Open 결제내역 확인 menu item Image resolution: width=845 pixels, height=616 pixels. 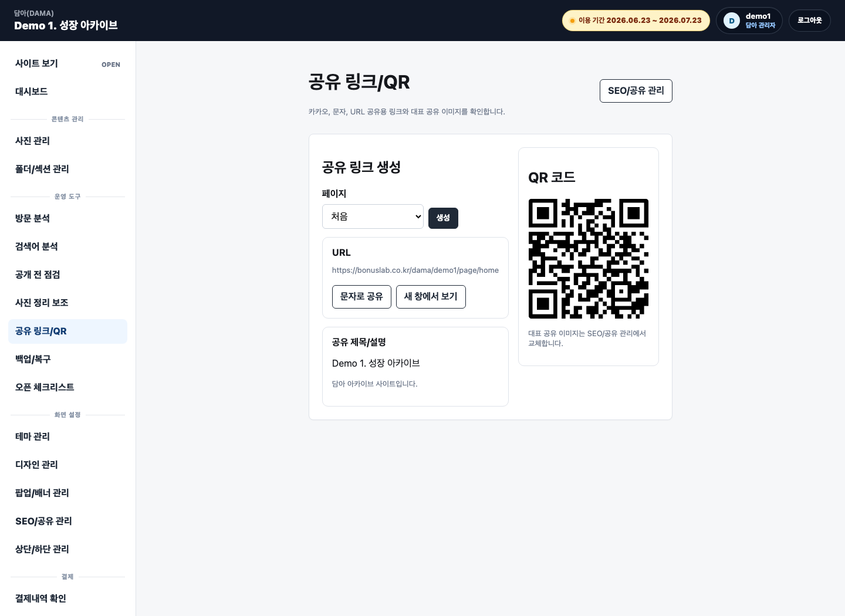pos(67,598)
